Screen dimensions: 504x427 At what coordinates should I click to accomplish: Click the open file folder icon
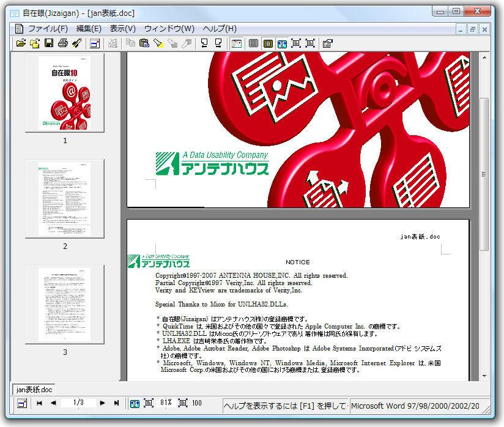coord(21,43)
